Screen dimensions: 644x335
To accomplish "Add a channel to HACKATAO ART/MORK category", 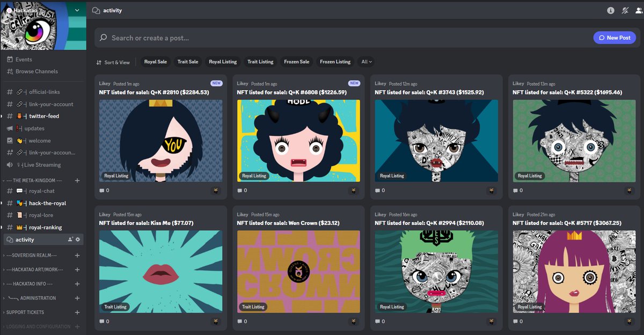I will click(77, 270).
